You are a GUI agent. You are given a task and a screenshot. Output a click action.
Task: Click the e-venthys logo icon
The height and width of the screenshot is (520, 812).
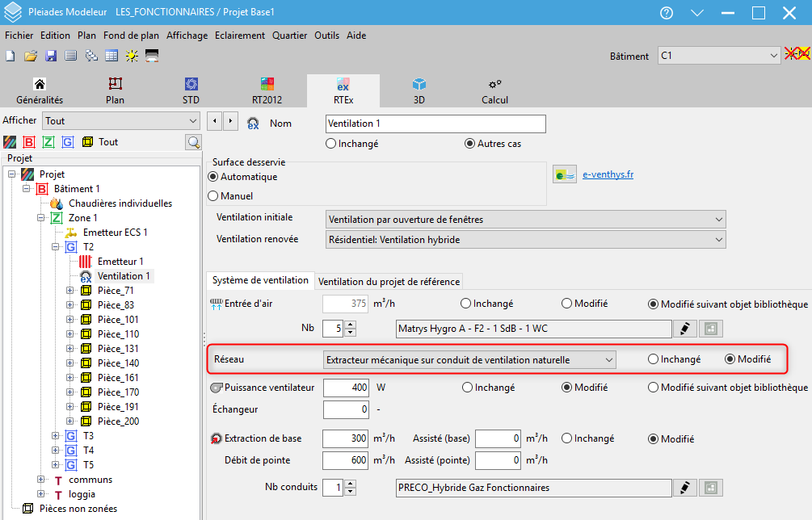[x=564, y=174]
